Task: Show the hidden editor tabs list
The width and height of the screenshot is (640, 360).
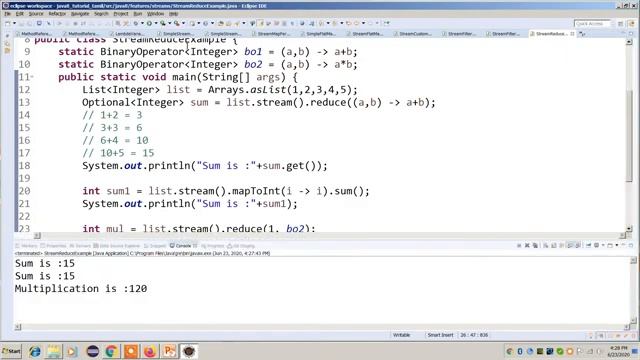Action: pyautogui.click(x=582, y=34)
